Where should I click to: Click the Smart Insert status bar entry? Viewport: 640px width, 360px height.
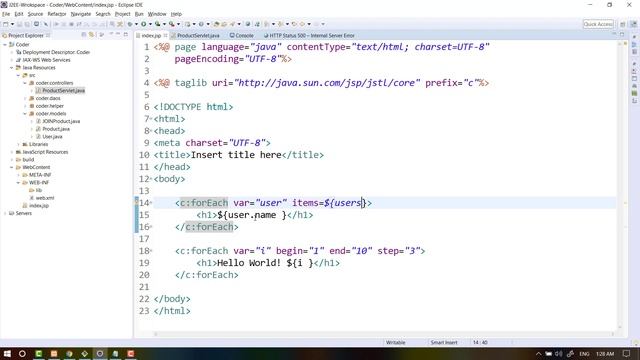444,342
